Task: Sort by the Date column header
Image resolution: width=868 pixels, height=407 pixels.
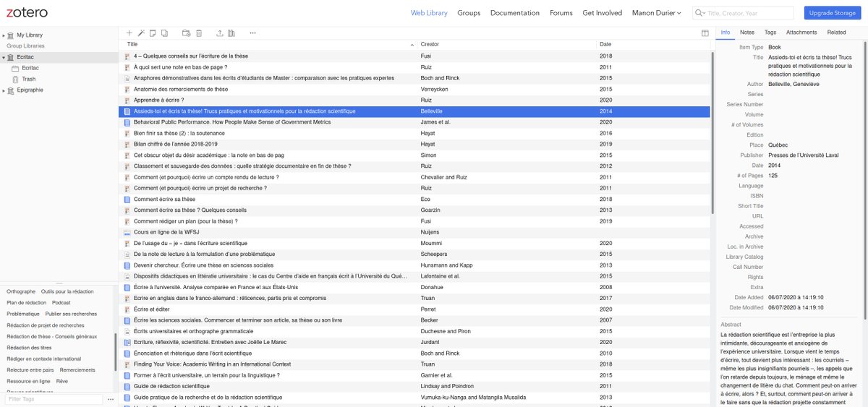Action: coord(653,45)
